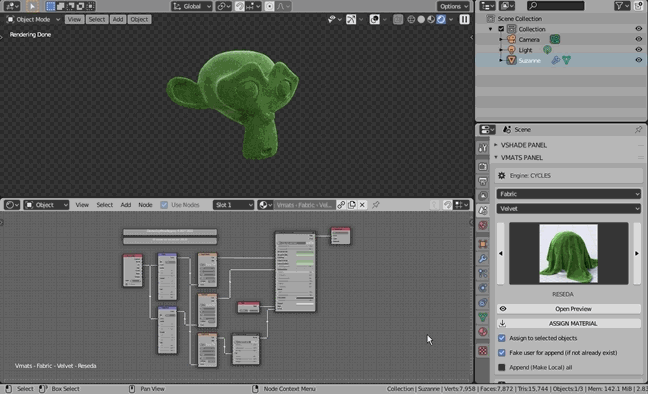
Task: Open the Particles properties tab
Action: (483, 273)
